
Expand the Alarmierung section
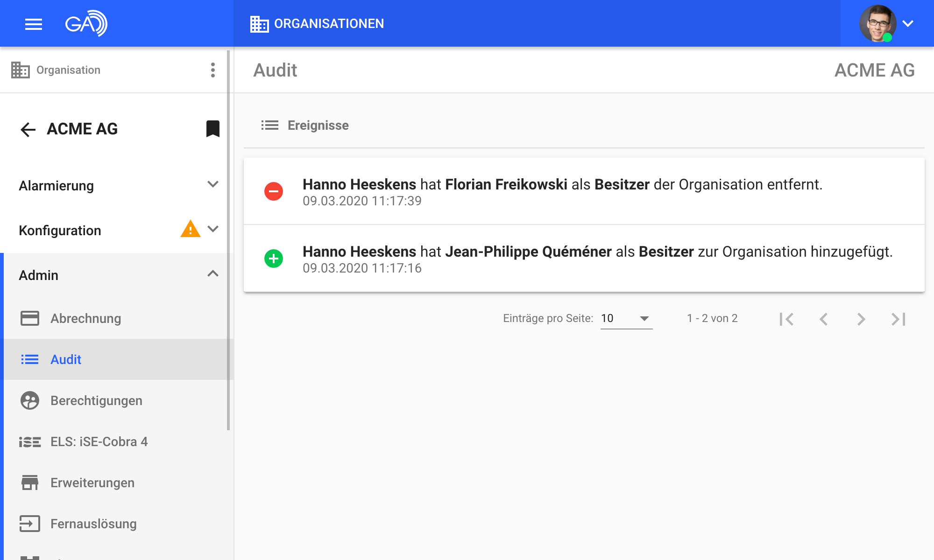coord(212,184)
